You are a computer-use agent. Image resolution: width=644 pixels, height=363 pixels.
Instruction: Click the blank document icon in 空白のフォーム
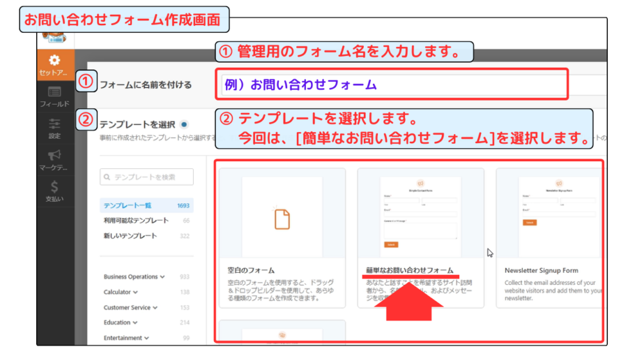coord(282,219)
